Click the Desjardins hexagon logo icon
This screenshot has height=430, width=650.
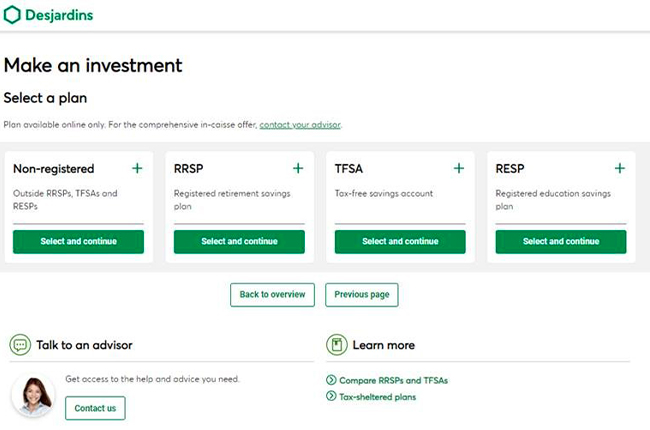tap(12, 15)
